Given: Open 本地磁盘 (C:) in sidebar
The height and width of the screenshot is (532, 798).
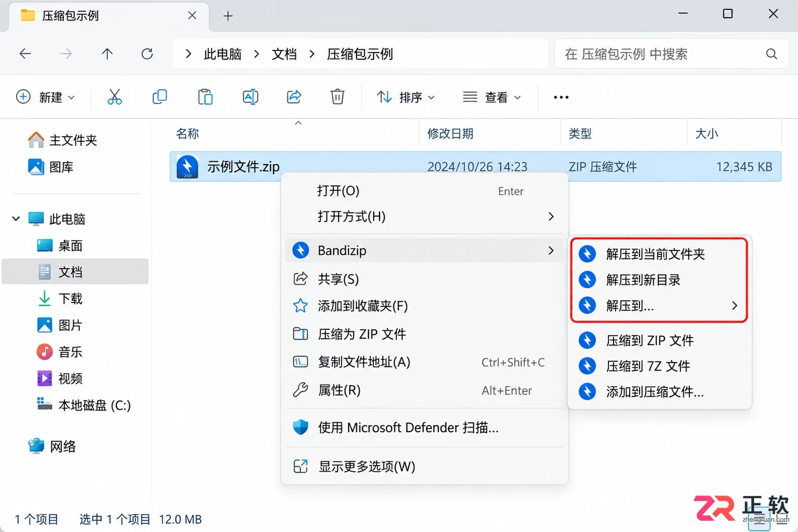Looking at the screenshot, I should pos(75,406).
